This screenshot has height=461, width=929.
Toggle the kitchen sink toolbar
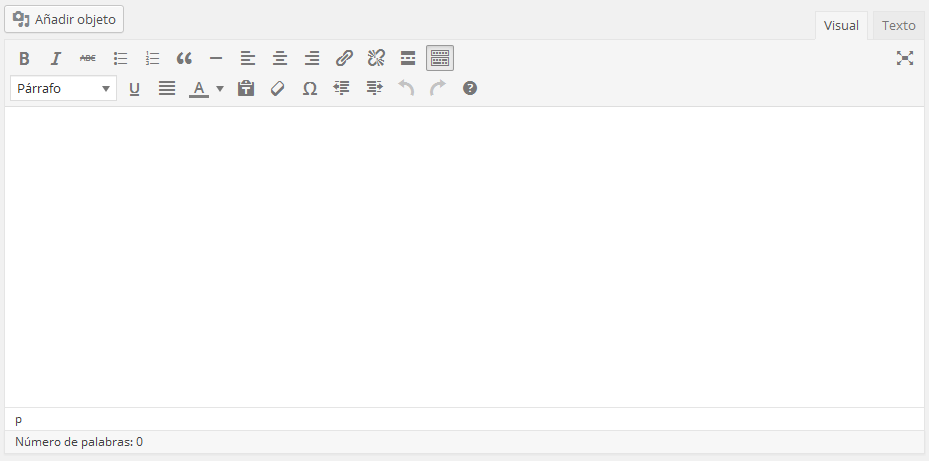coord(440,58)
